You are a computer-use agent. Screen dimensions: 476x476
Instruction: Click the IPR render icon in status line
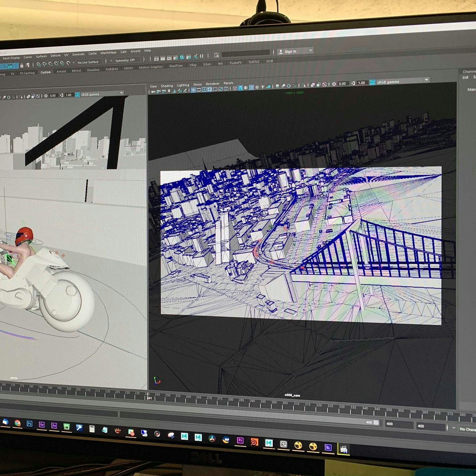click(x=169, y=58)
